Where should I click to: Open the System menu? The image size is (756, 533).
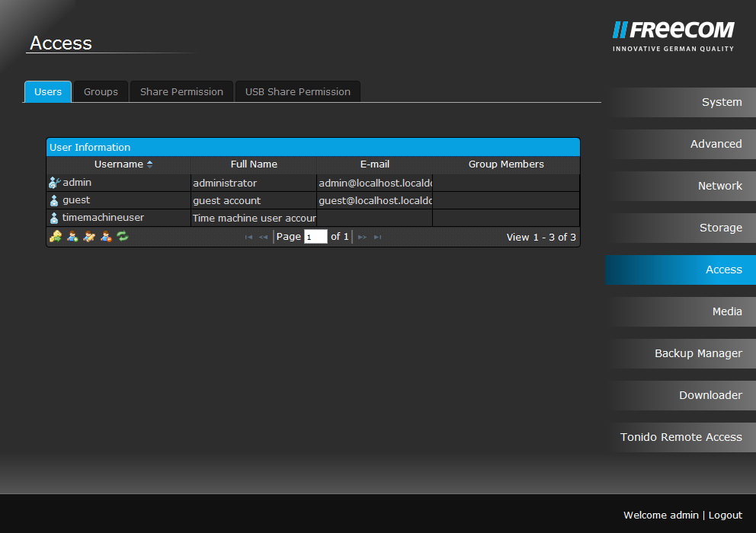click(x=681, y=102)
